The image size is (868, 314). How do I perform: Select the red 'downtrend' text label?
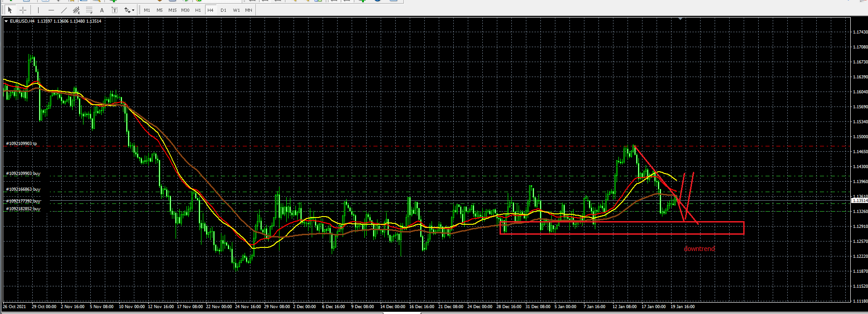699,249
